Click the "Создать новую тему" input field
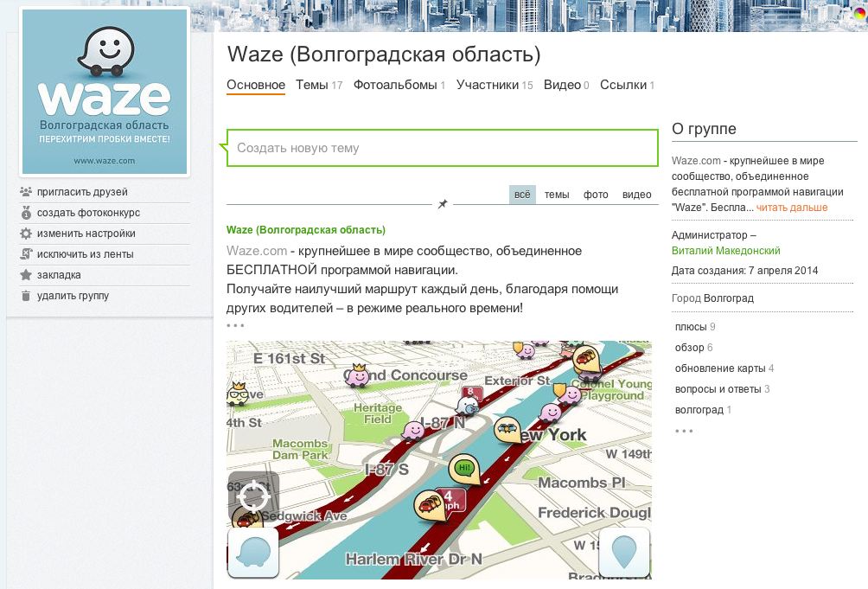Image resolution: width=868 pixels, height=589 pixels. point(442,148)
